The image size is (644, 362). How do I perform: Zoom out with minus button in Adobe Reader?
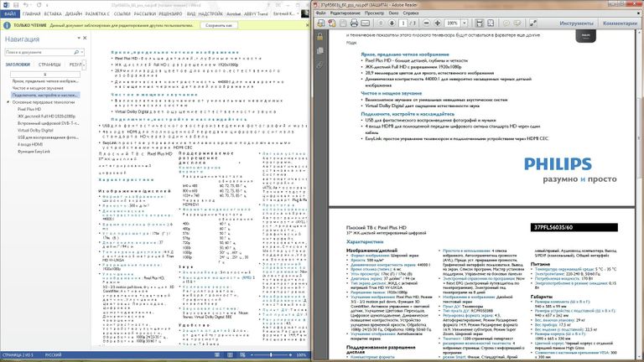point(426,23)
